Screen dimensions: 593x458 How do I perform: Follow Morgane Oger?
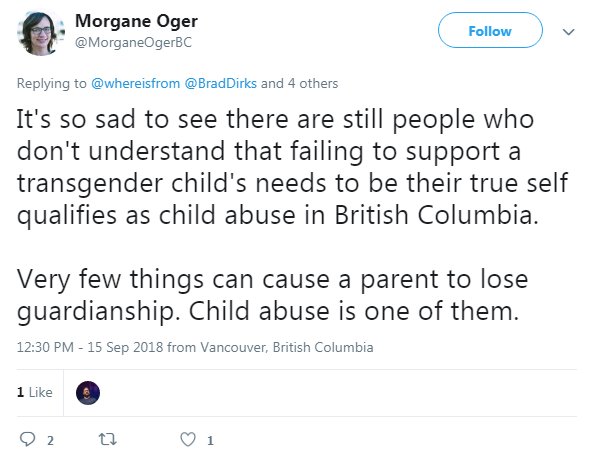coord(490,30)
